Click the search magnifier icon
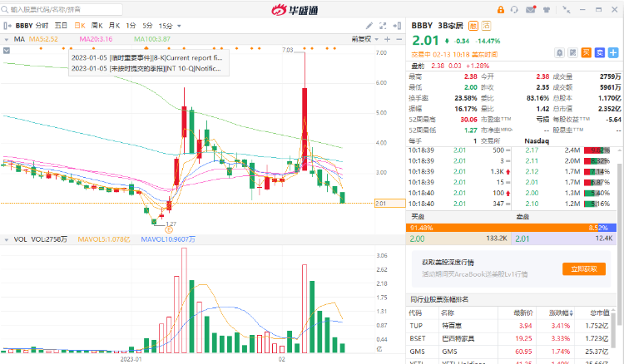Image resolution: width=624 pixels, height=364 pixels. [x=5, y=9]
